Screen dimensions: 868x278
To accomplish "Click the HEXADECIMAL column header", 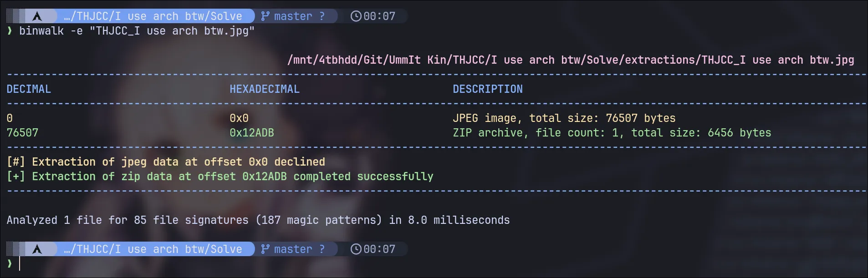I will point(264,89).
